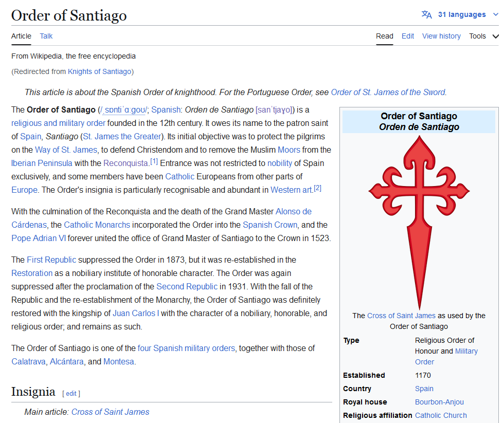Open the Alcántara link
Image resolution: width=504 pixels, height=423 pixels.
66,362
